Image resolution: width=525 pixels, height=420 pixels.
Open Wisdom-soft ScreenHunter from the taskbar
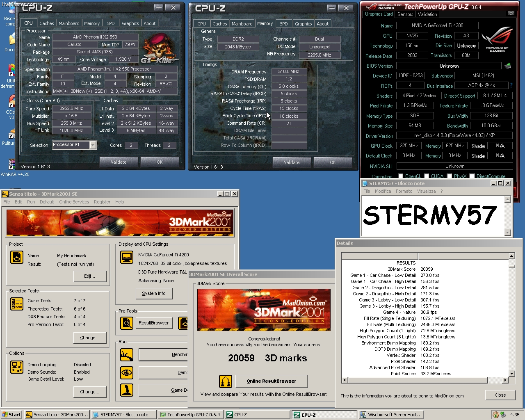[x=392, y=415]
